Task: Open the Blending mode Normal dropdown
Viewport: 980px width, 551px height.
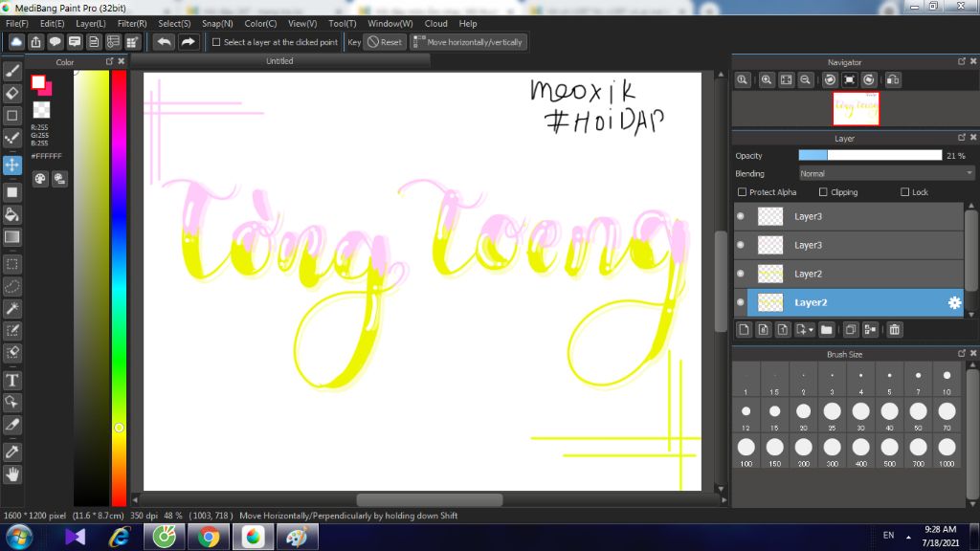Action: (x=886, y=174)
